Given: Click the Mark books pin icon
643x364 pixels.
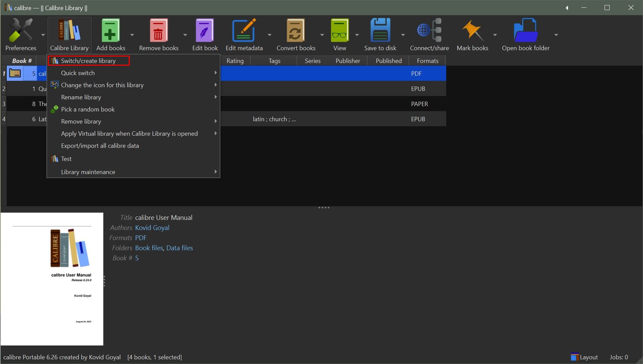Looking at the screenshot, I should 472,30.
